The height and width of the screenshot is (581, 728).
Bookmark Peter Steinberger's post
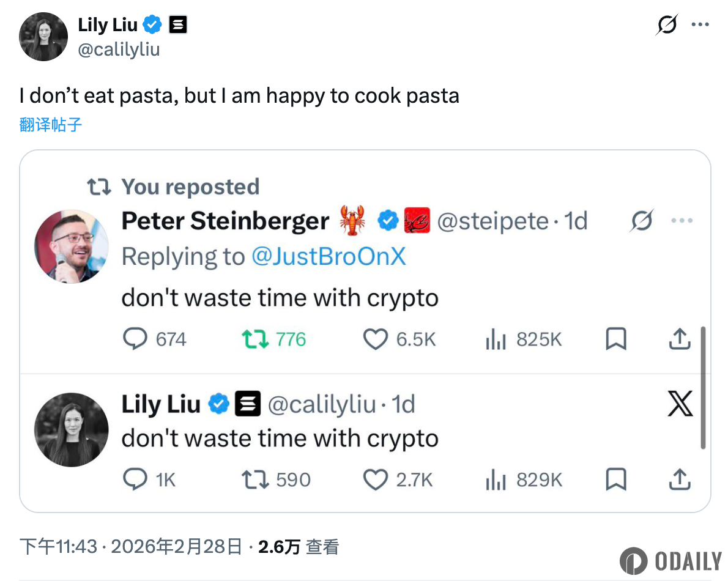[x=616, y=340]
